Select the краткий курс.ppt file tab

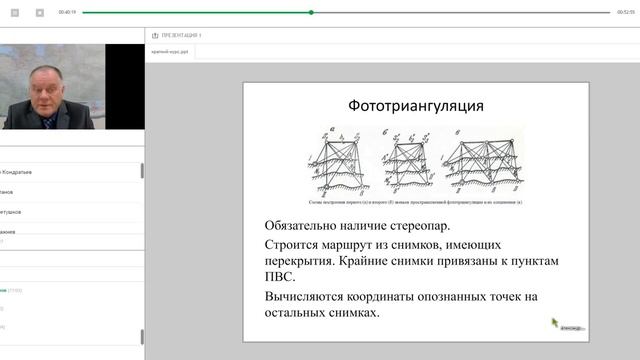[170, 52]
